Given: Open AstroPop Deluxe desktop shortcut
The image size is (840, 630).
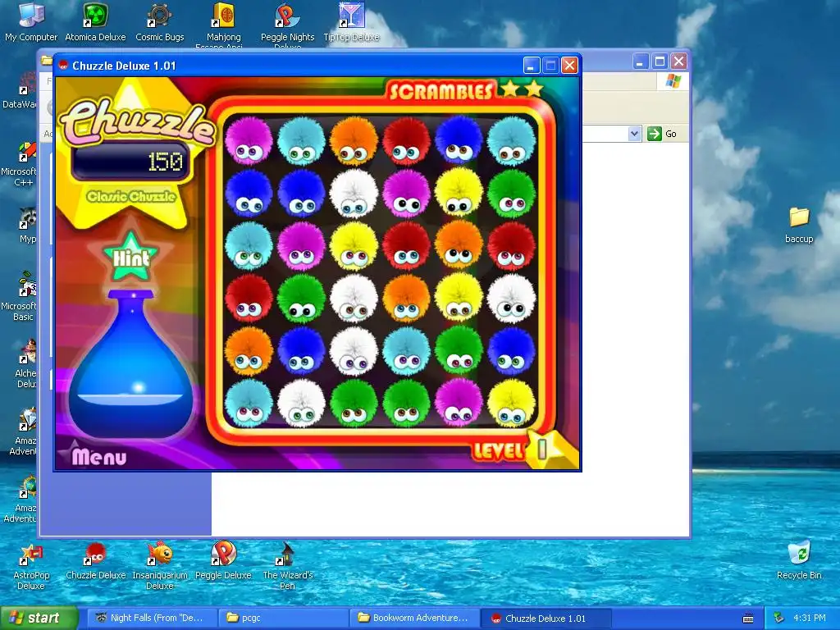Looking at the screenshot, I should pyautogui.click(x=31, y=567).
